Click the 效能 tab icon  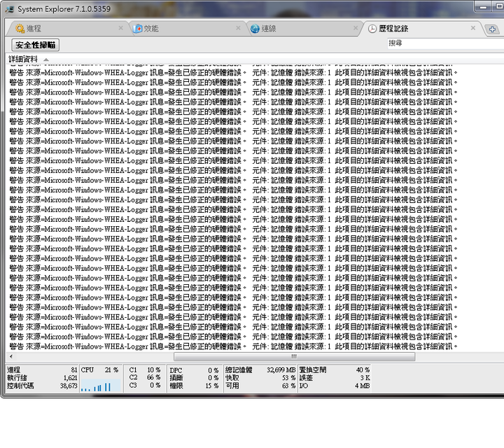click(x=138, y=29)
